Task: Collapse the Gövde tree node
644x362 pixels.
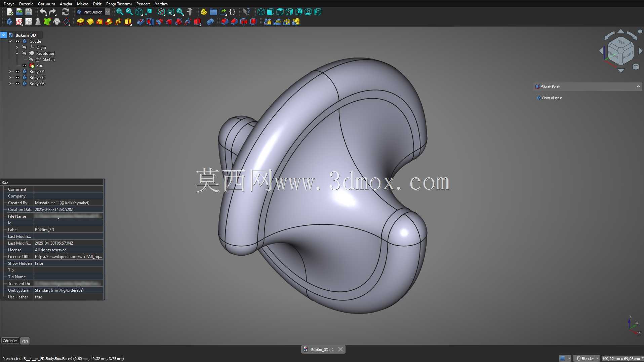Action: (10, 41)
